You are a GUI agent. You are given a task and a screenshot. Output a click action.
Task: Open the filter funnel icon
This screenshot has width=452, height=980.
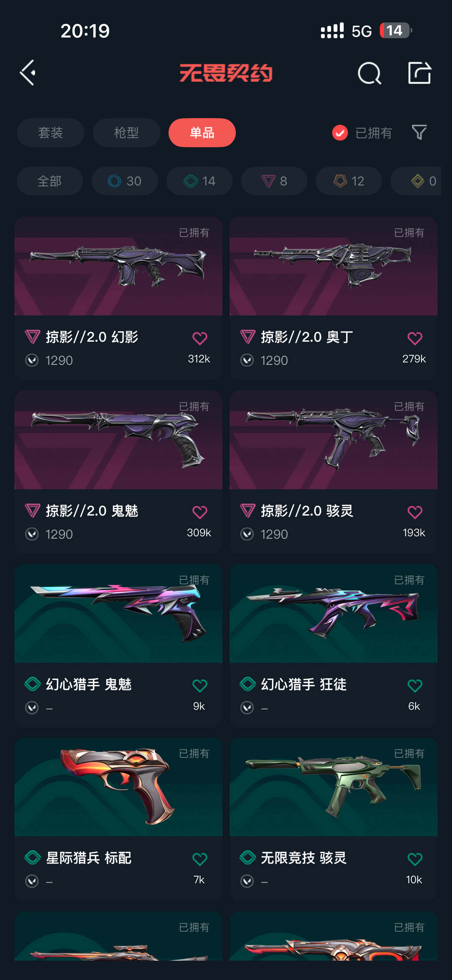419,132
